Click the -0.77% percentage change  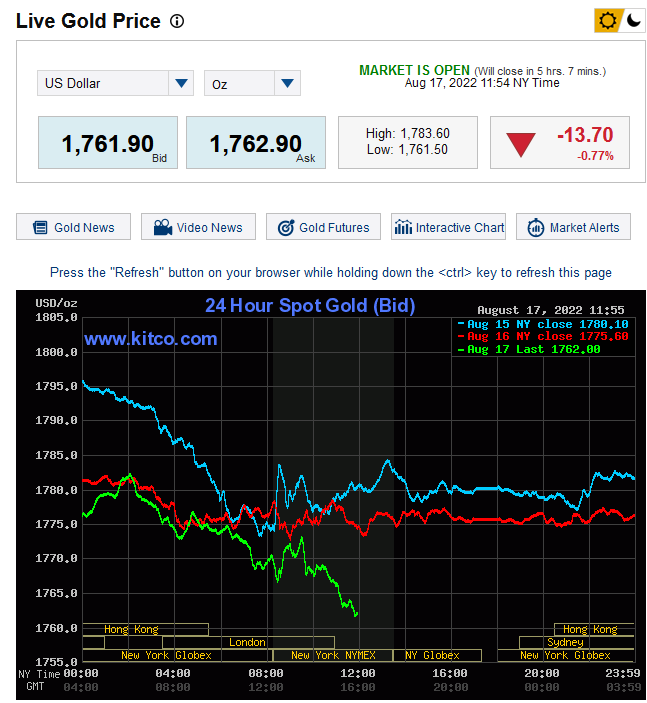tap(595, 156)
